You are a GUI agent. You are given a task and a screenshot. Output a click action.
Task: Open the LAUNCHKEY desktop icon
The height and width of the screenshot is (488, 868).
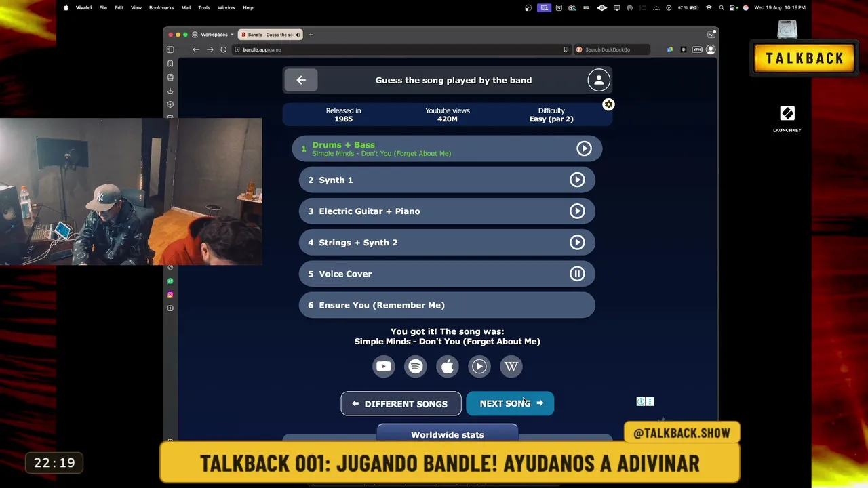click(787, 118)
